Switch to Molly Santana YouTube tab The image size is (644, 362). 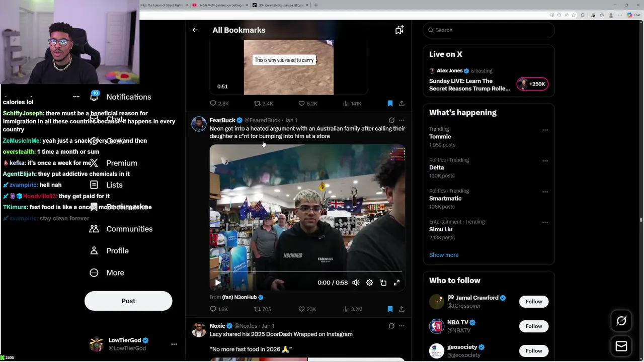coord(220,5)
